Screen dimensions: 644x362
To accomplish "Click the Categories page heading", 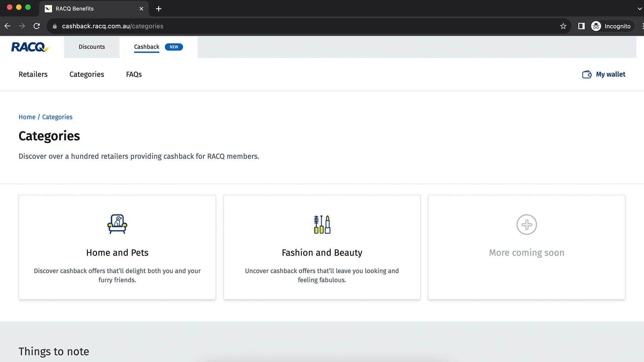I will (x=49, y=136).
